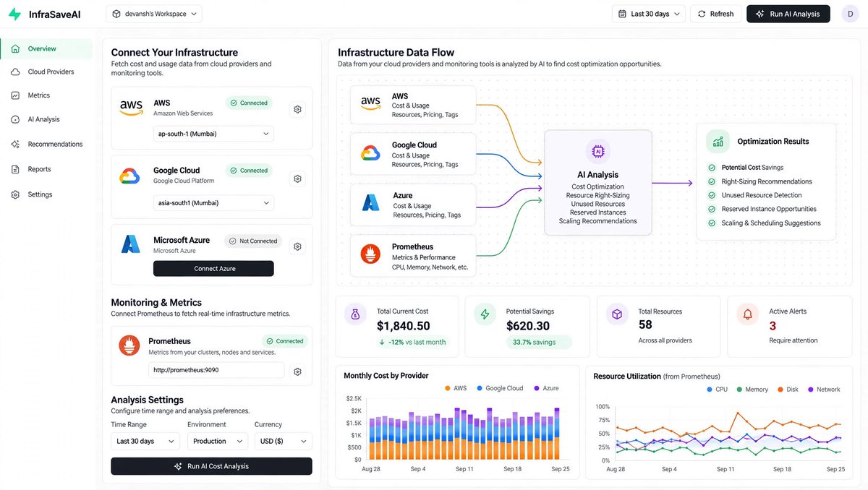Click the Google Cloud logo in connection card
This screenshot has width=868, height=490.
129,176
